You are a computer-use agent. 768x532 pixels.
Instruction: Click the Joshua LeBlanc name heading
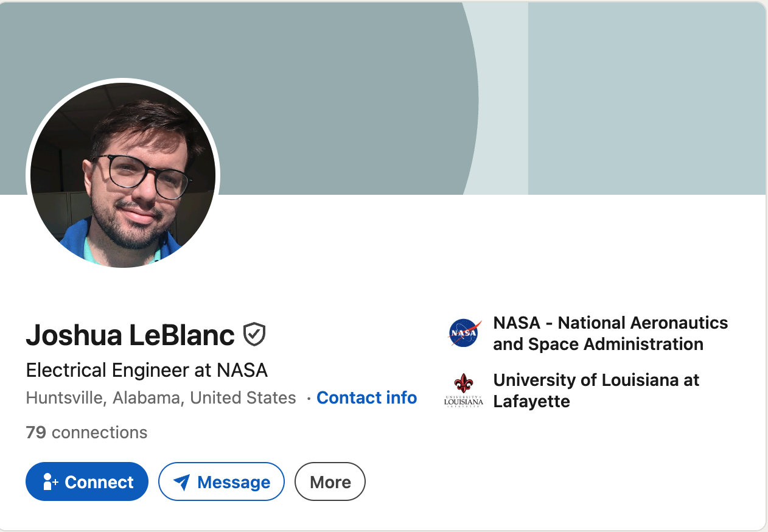(x=130, y=335)
